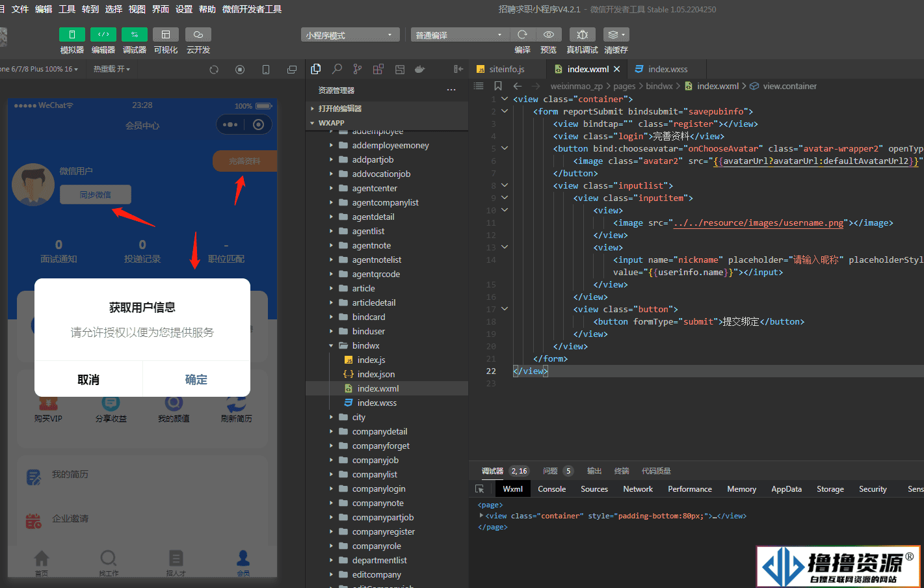Click the element inspector picker icon
This screenshot has height=588, width=924.
coord(480,489)
